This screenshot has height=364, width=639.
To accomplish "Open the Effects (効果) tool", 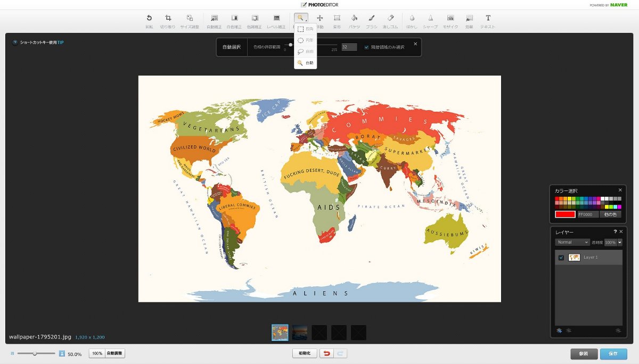I will (x=469, y=21).
